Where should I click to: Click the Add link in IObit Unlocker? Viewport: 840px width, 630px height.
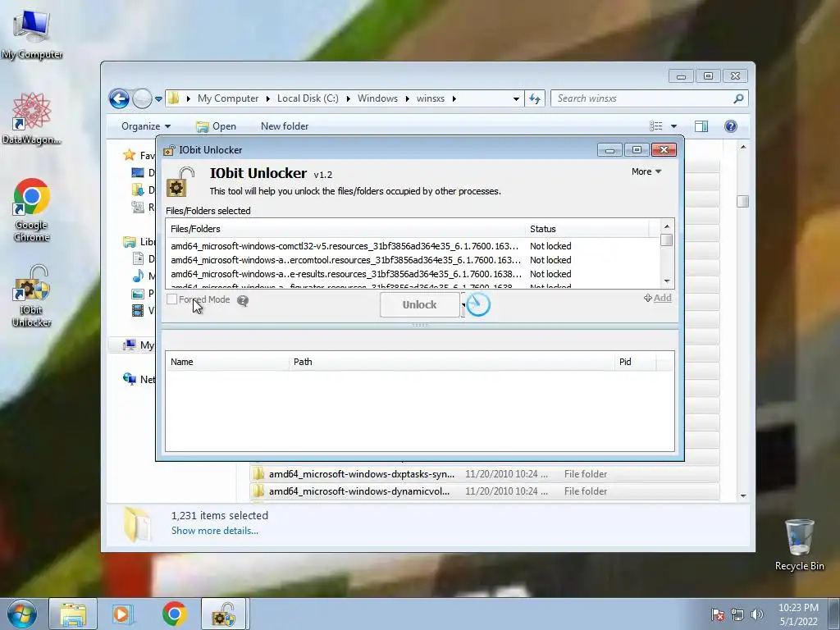[x=658, y=298]
